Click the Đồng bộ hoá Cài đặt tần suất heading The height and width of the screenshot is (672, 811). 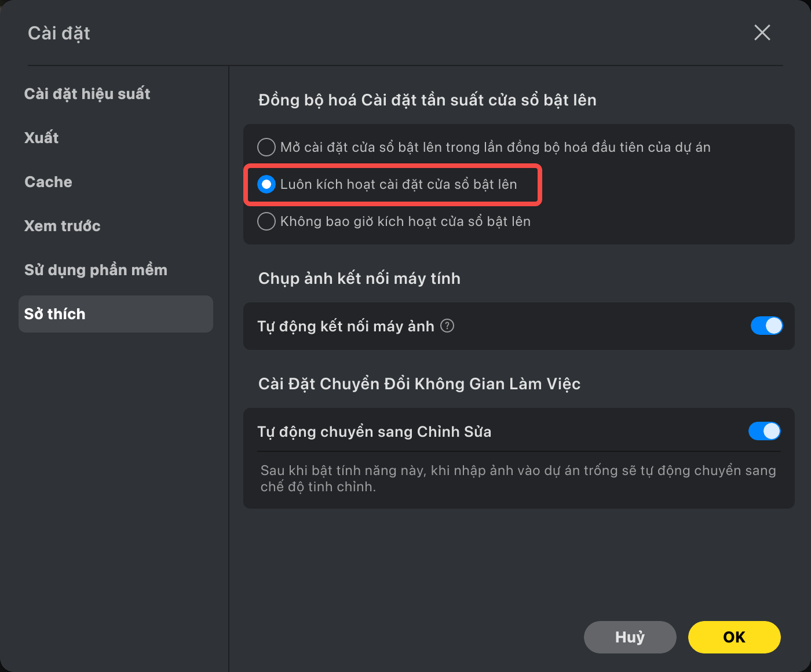[428, 100]
